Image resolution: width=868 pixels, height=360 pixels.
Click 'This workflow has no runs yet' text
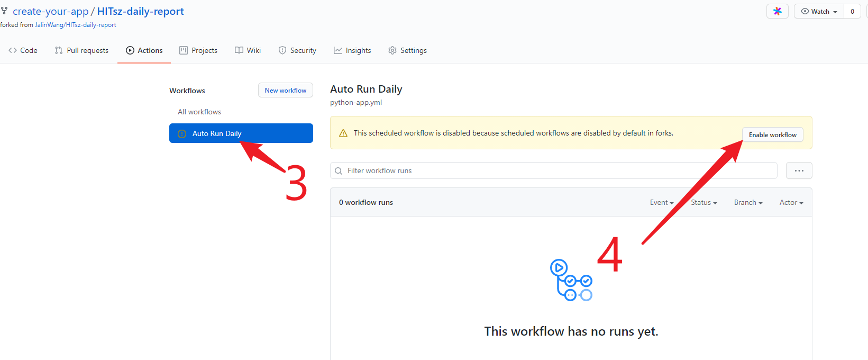[x=571, y=331]
